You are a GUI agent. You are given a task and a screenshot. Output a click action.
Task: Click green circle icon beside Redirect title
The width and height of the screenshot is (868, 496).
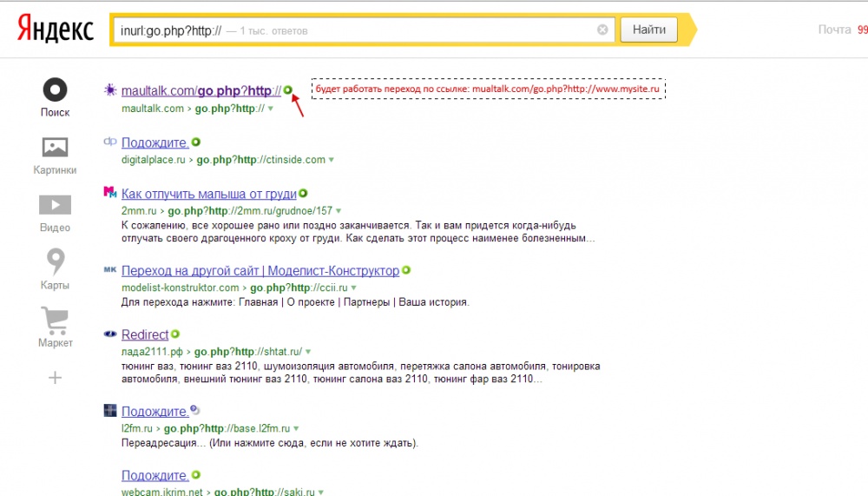(175, 334)
